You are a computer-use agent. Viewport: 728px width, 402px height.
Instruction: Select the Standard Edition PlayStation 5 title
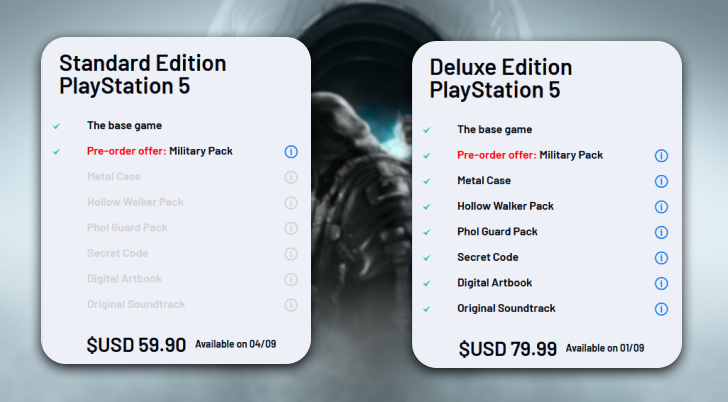(x=143, y=75)
